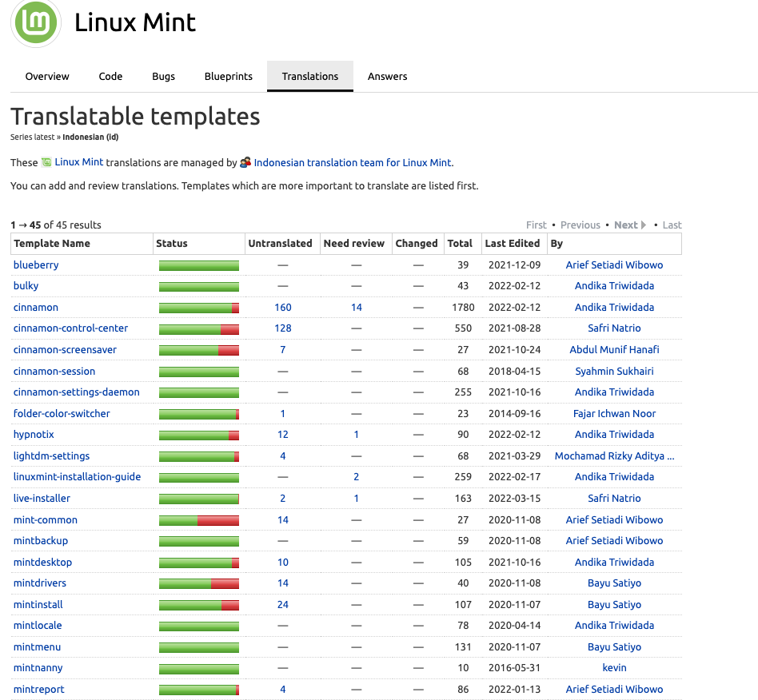Image resolution: width=758 pixels, height=700 pixels.
Task: Click the Next arrow icon
Action: pyautogui.click(x=644, y=225)
